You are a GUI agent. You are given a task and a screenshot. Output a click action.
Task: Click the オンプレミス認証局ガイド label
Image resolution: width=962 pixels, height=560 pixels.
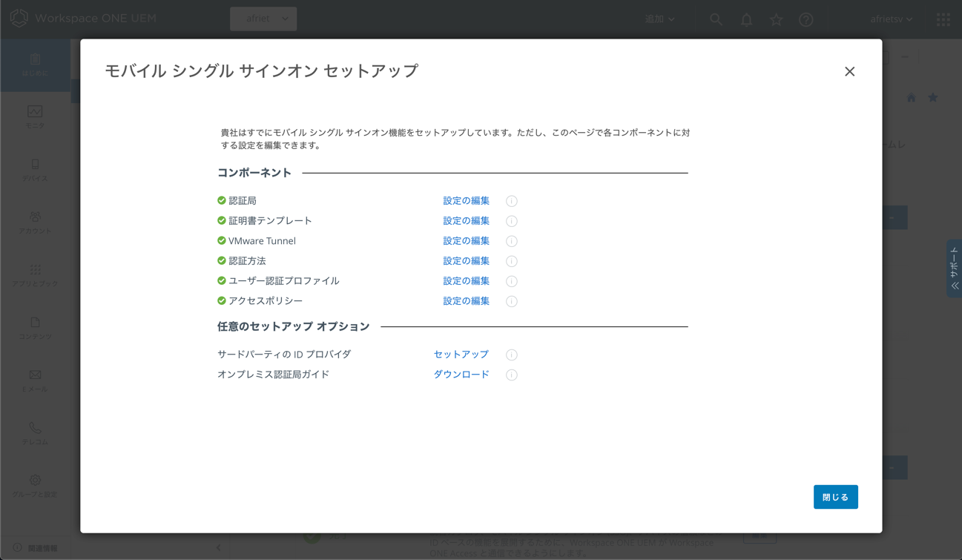(273, 375)
